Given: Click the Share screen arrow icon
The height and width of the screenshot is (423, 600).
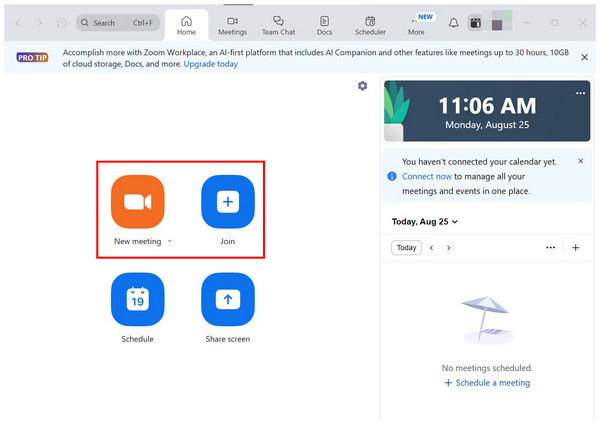Looking at the screenshot, I should pos(228,299).
